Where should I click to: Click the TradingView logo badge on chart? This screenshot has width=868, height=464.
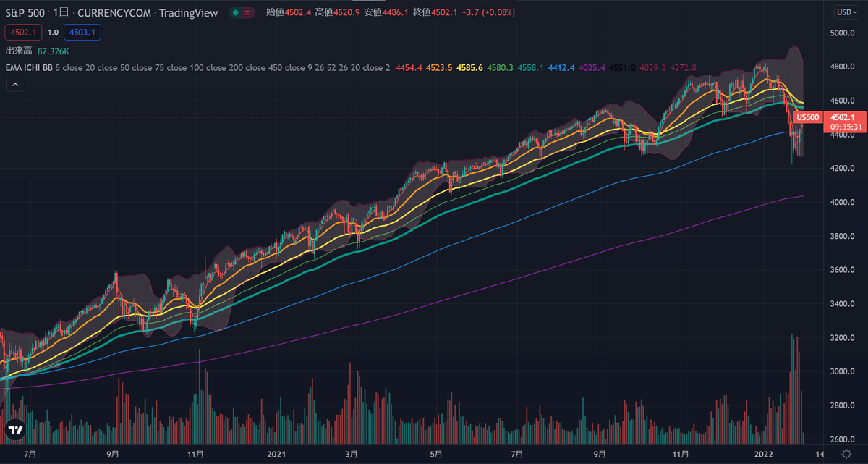point(16,431)
